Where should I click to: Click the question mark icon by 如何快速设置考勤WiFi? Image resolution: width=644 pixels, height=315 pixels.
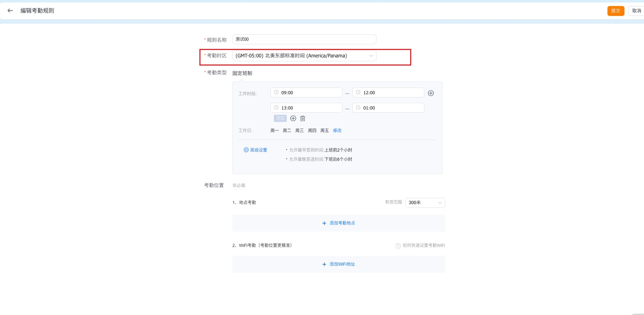click(x=398, y=246)
